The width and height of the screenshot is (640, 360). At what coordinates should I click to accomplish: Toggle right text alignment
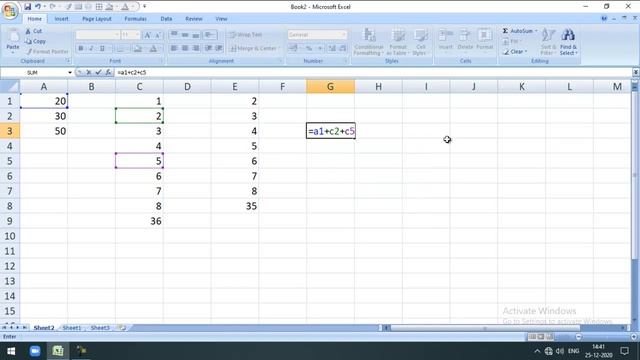[x=196, y=49]
